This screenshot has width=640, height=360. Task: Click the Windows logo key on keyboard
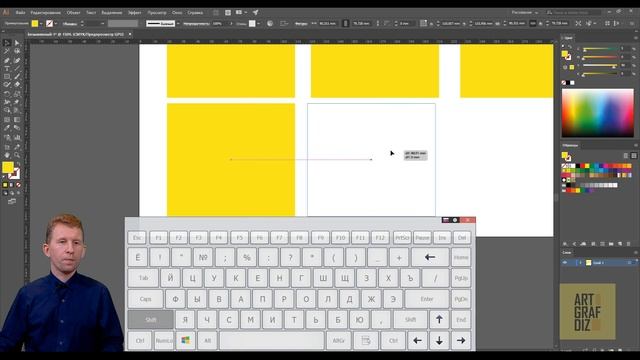tap(185, 340)
